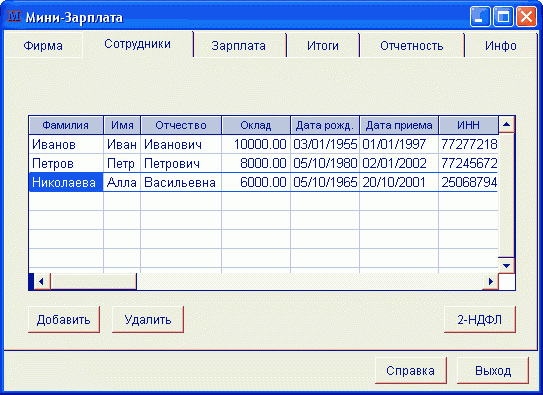This screenshot has height=395, width=543.
Task: Click birth date 05/10/1965
Action: pyautogui.click(x=325, y=182)
